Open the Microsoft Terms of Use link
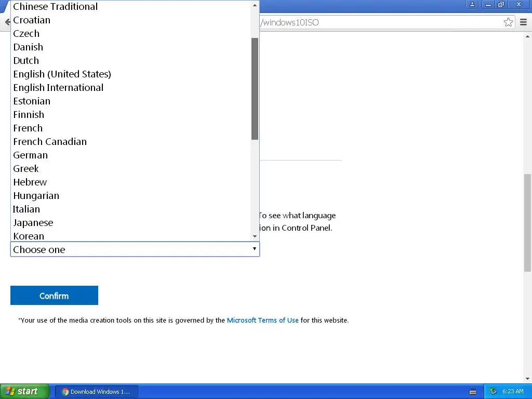Image resolution: width=532 pixels, height=399 pixels. [x=262, y=320]
